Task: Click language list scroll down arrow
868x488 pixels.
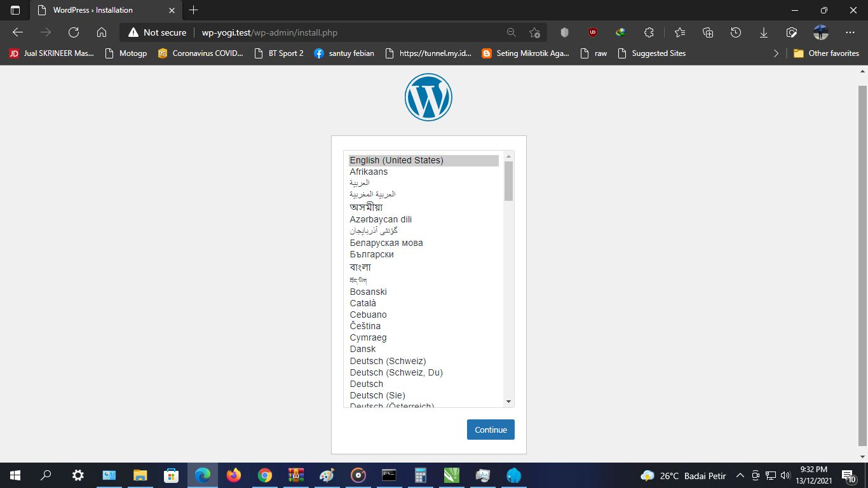Action: (x=508, y=402)
